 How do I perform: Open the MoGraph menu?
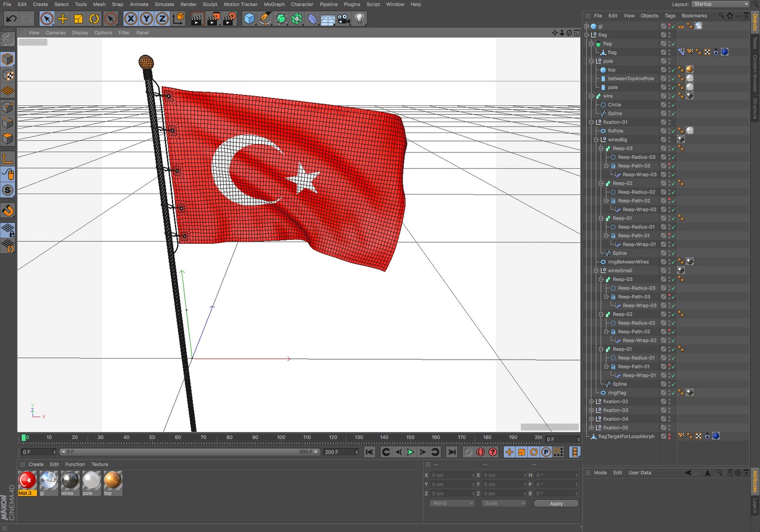pyautogui.click(x=275, y=4)
